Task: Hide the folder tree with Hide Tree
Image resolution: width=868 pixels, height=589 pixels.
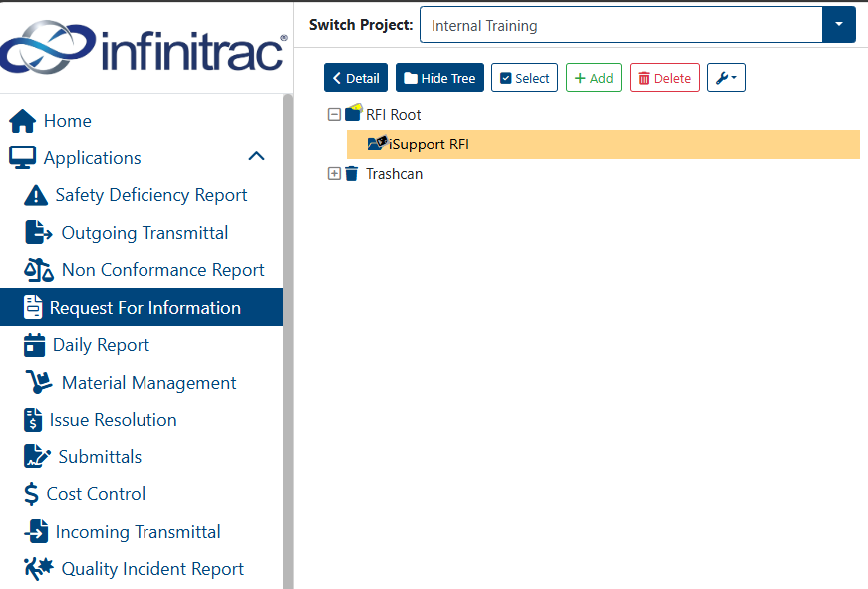Action: pyautogui.click(x=439, y=78)
